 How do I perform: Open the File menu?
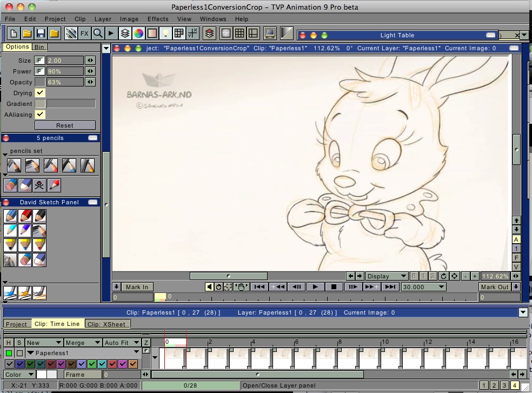click(10, 19)
